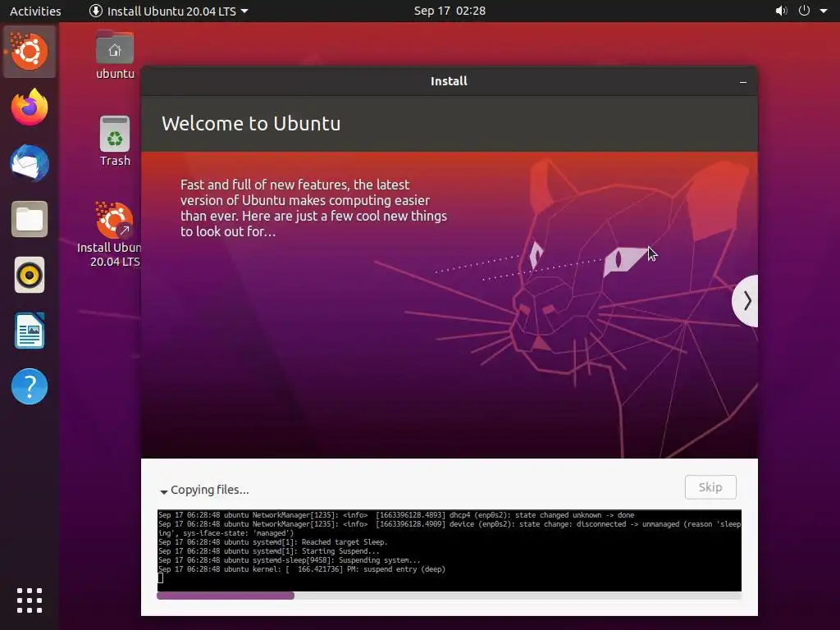Advance slideshow with next arrow

pos(746,300)
